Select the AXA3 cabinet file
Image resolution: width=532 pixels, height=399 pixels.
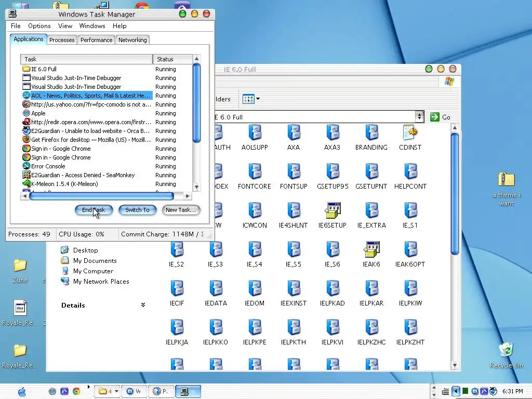(x=332, y=138)
